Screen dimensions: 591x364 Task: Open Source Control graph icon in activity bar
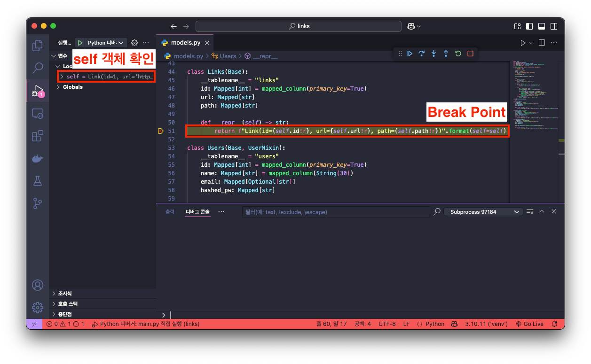click(37, 203)
